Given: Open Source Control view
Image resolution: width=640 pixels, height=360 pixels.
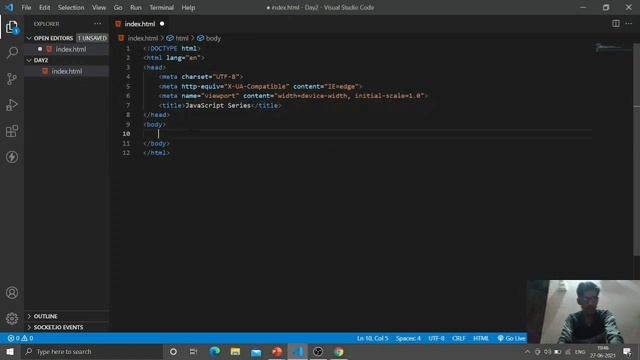Looking at the screenshot, I should click(x=12, y=79).
